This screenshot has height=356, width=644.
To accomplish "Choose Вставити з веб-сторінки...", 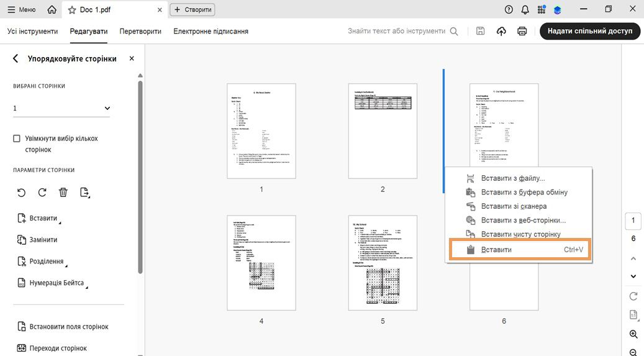I will pos(519,221).
